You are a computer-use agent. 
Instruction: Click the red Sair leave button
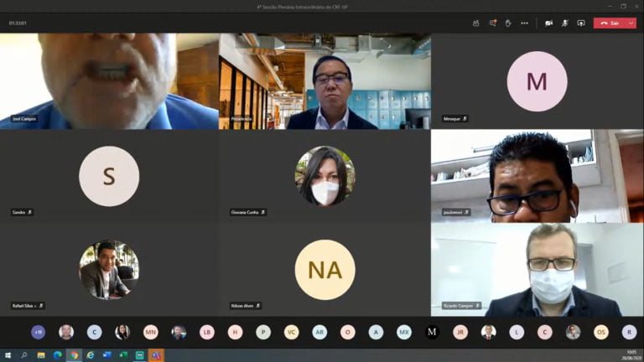click(610, 23)
